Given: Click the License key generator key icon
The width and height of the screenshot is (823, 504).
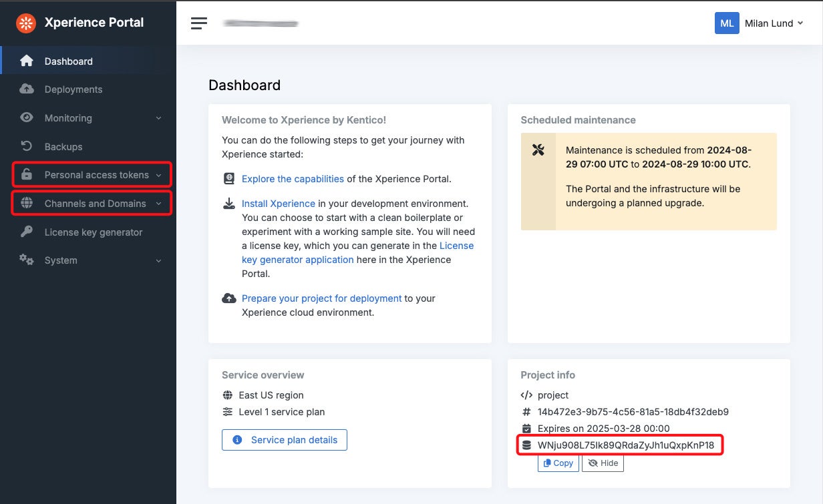Looking at the screenshot, I should [27, 232].
